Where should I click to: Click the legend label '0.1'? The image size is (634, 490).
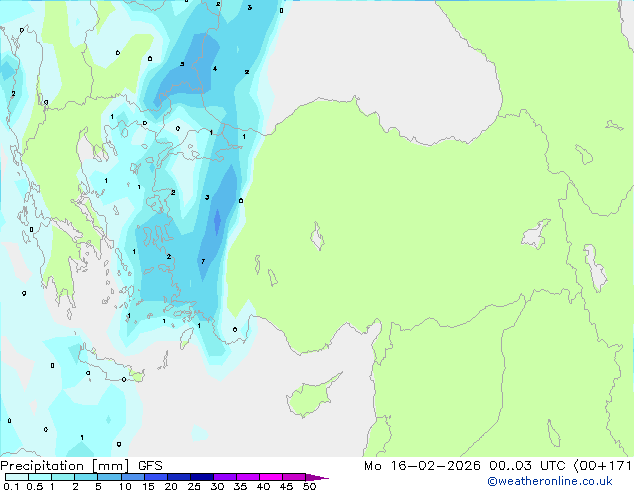(11, 486)
